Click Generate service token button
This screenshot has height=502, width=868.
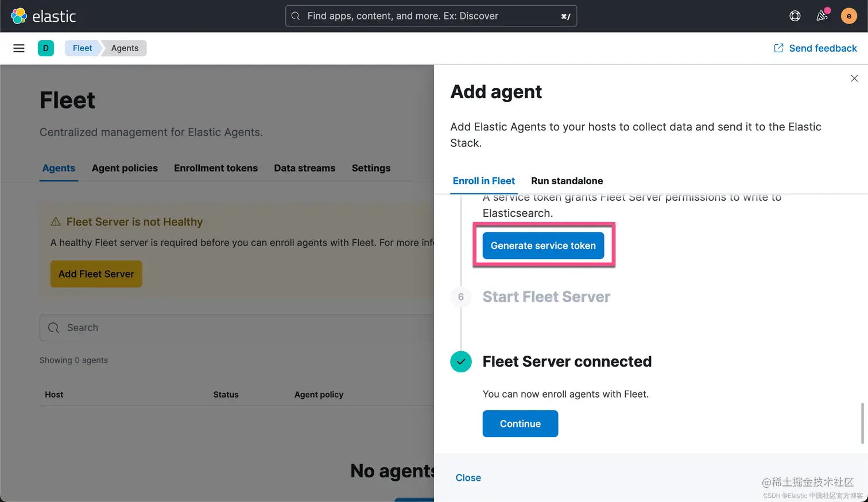tap(543, 246)
